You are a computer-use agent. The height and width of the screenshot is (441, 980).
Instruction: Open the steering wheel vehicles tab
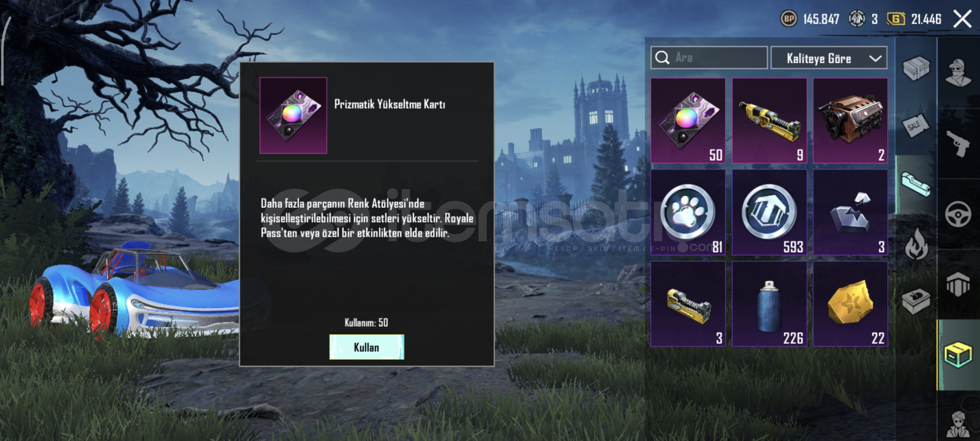click(x=958, y=214)
